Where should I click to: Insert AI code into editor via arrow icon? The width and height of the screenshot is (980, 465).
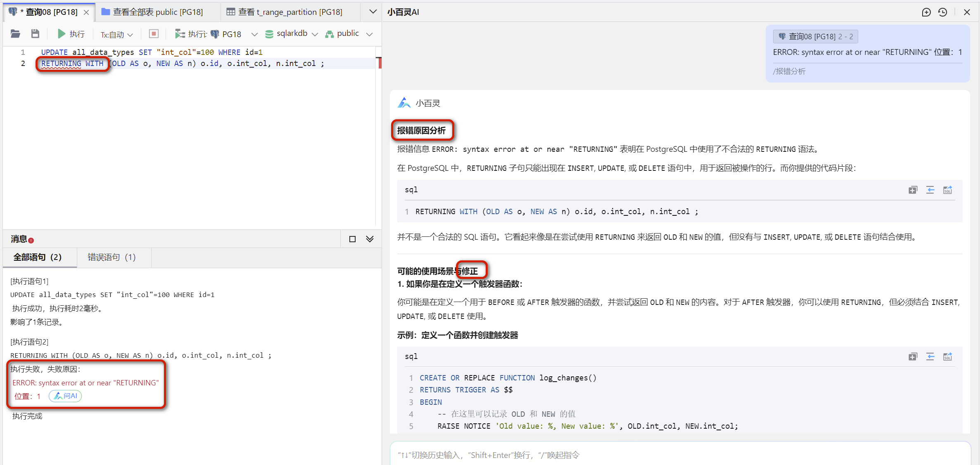click(930, 190)
